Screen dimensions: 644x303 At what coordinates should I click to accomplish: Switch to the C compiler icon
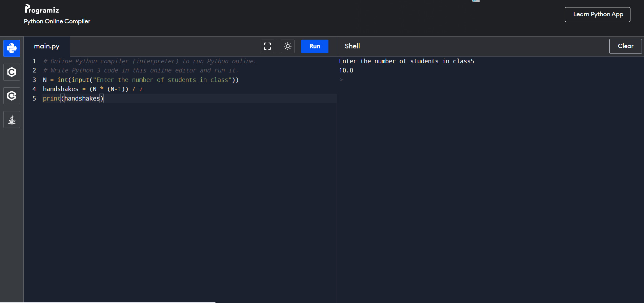(12, 72)
